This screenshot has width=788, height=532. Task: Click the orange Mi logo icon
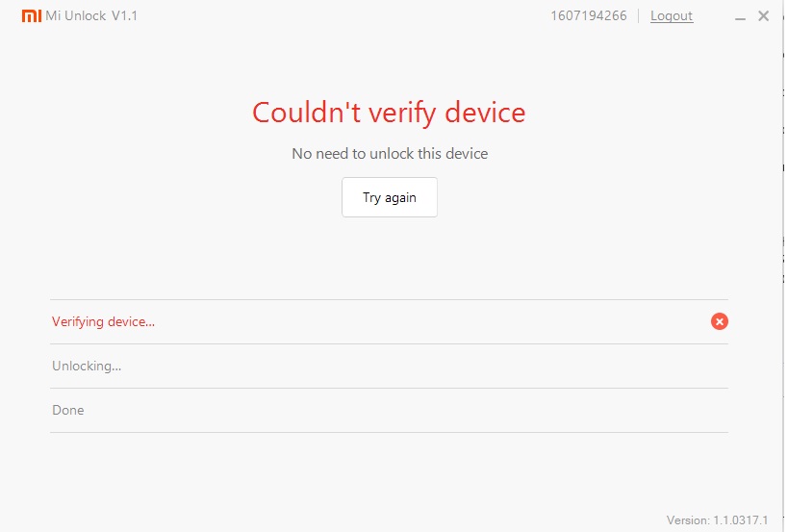point(32,16)
